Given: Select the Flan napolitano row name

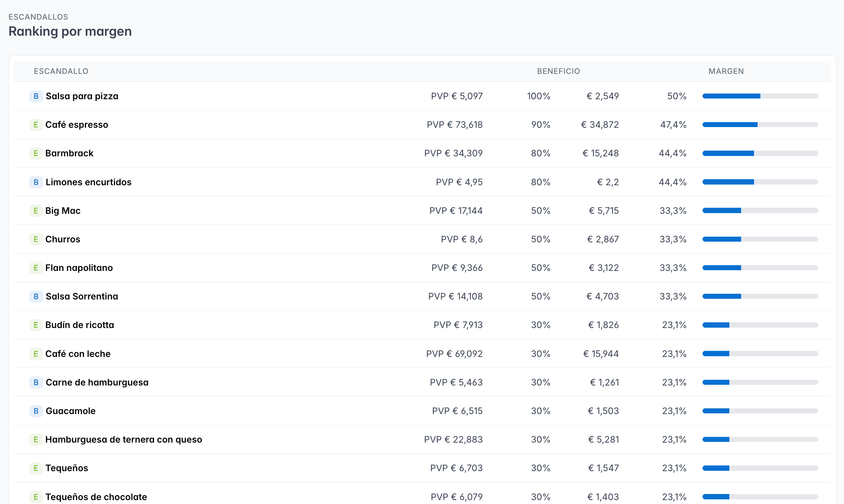Looking at the screenshot, I should [x=79, y=268].
